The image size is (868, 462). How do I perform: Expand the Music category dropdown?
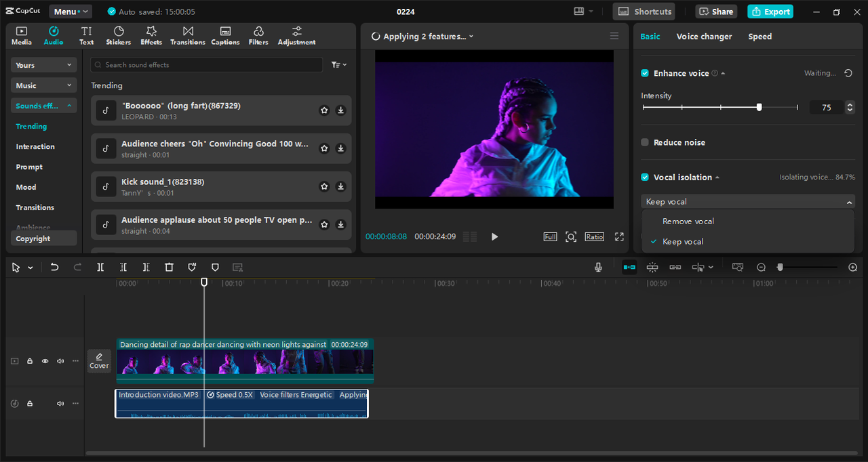pyautogui.click(x=44, y=85)
